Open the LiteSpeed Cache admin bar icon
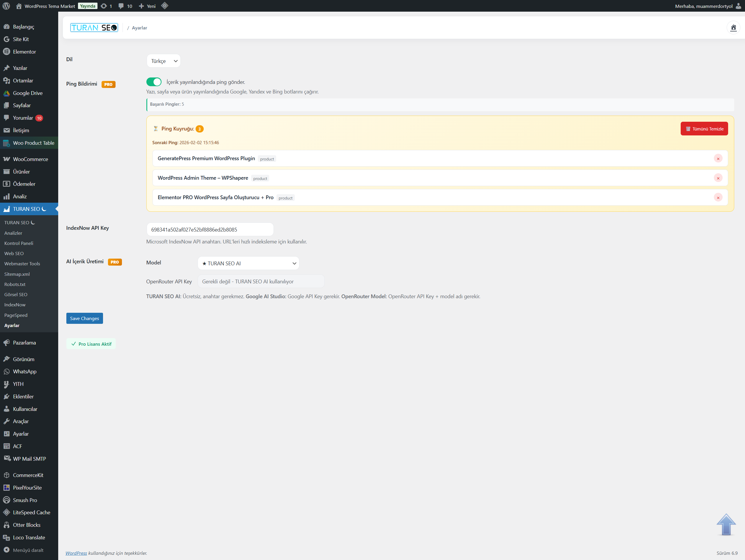745x560 pixels. [165, 6]
